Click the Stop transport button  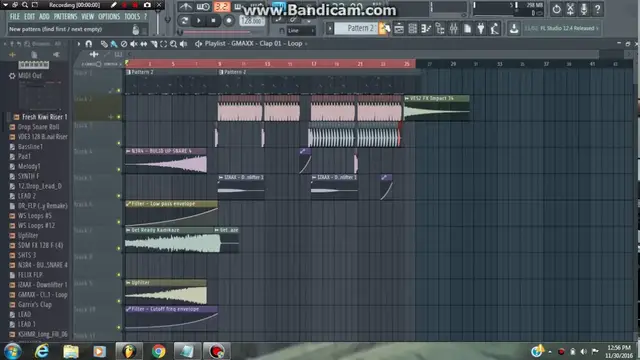tap(213, 20)
